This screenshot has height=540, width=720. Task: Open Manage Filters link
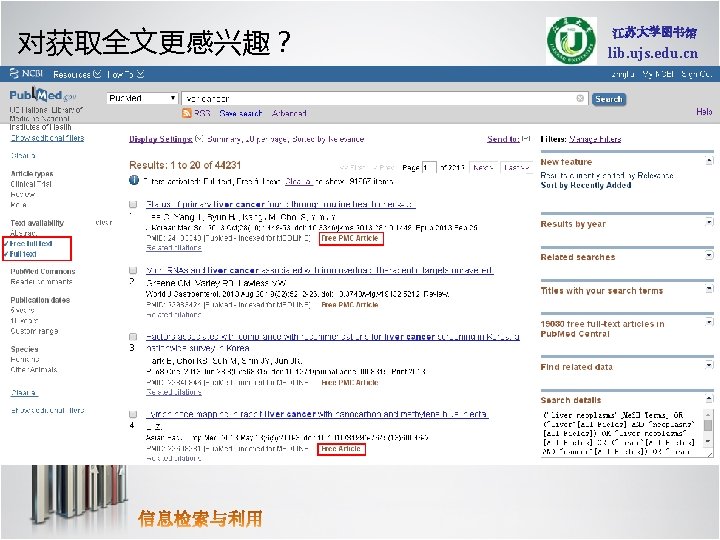coord(595,139)
